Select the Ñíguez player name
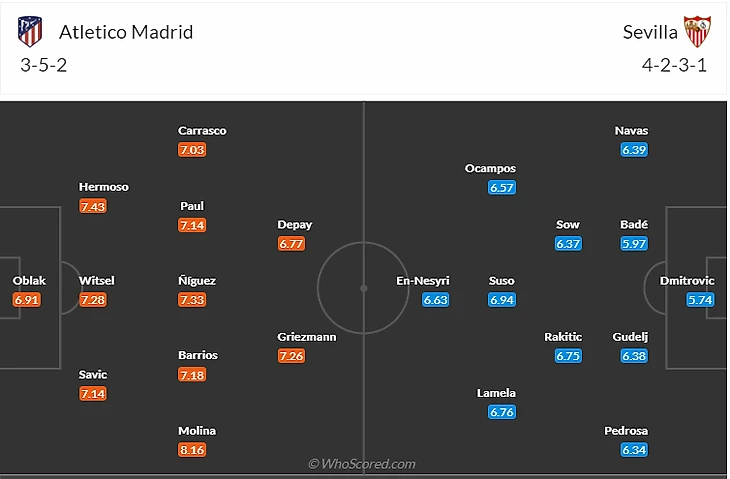 pyautogui.click(x=197, y=281)
